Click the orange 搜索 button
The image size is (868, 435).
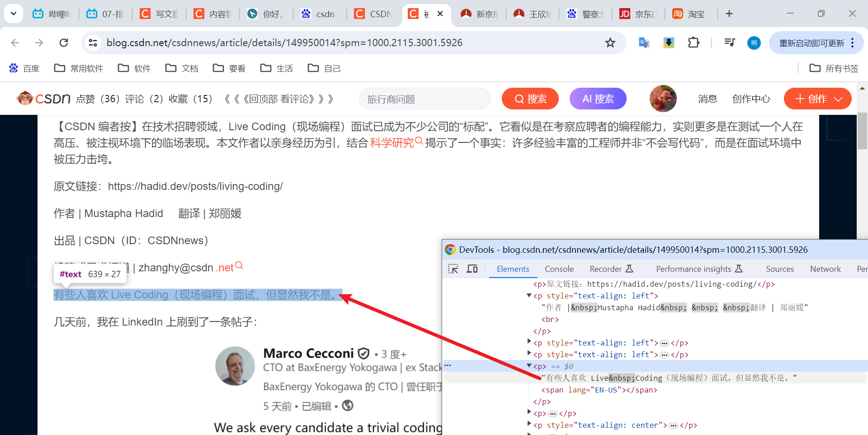click(x=530, y=99)
